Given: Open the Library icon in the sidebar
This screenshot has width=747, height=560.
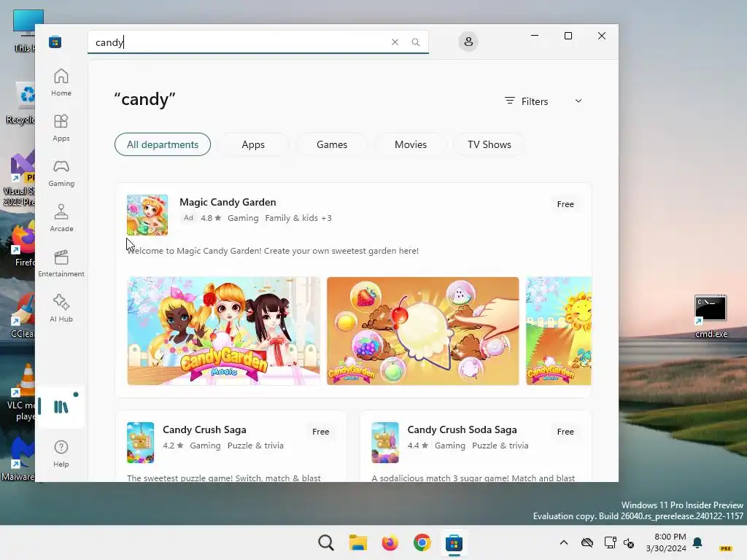Looking at the screenshot, I should [x=61, y=407].
